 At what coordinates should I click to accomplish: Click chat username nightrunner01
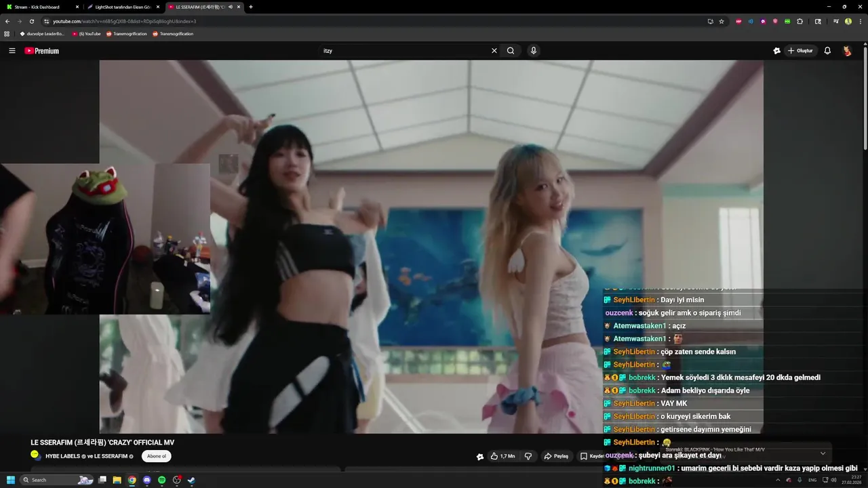coord(652,468)
